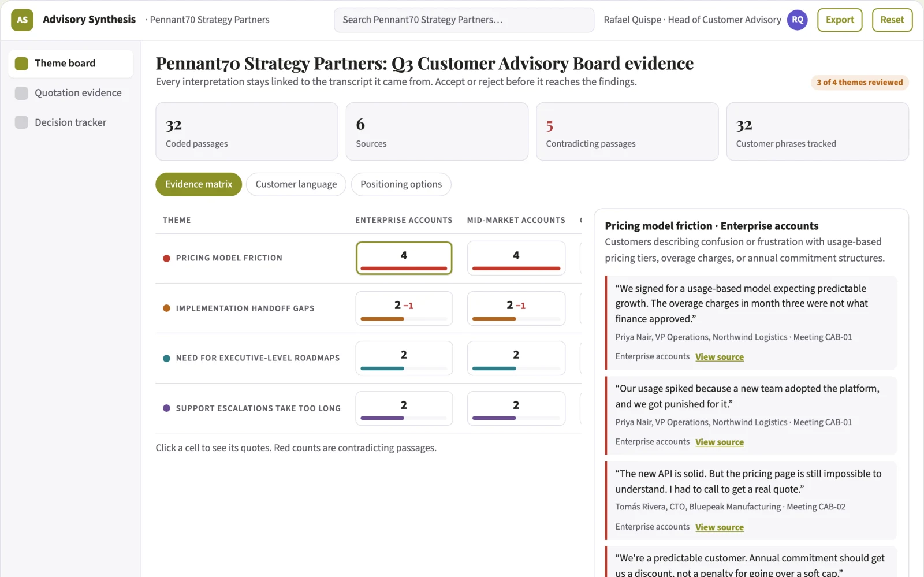Click Support Escalations Take Too Long label
The width and height of the screenshot is (924, 577).
pos(258,408)
